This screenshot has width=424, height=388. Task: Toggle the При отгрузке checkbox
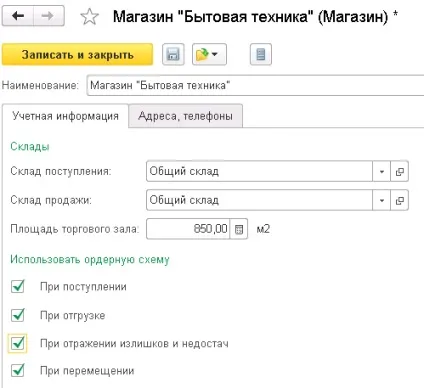coord(17,315)
